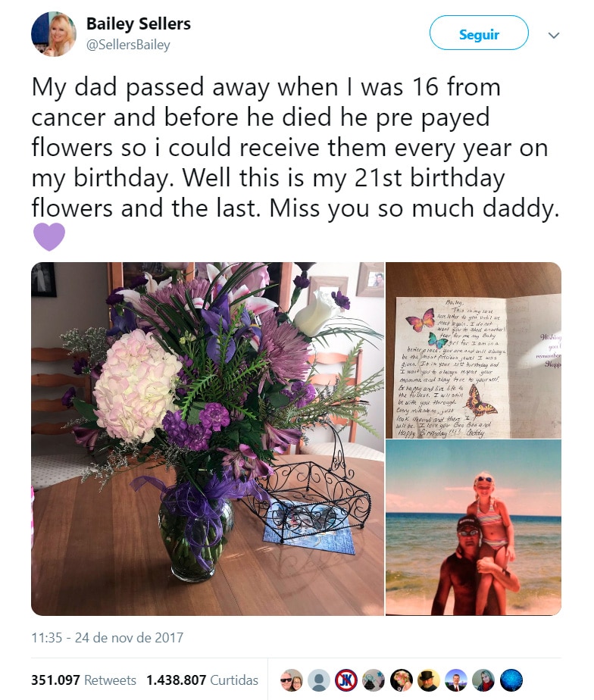
Task: Open the first liker avatar with couple
Action: point(292,680)
